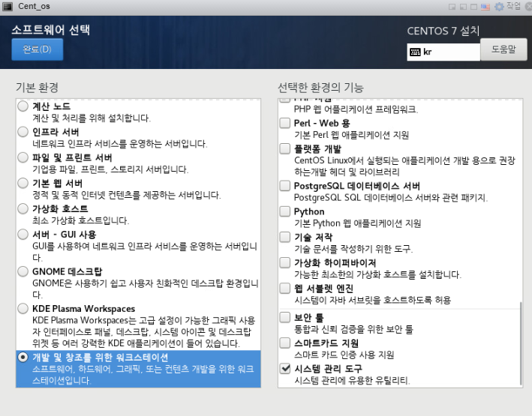The width and height of the screenshot is (532, 416).
Task: Click 'PostgreSQL SQL 데이터베이스 서버와 관련 패키지.' text
Action: pos(390,198)
